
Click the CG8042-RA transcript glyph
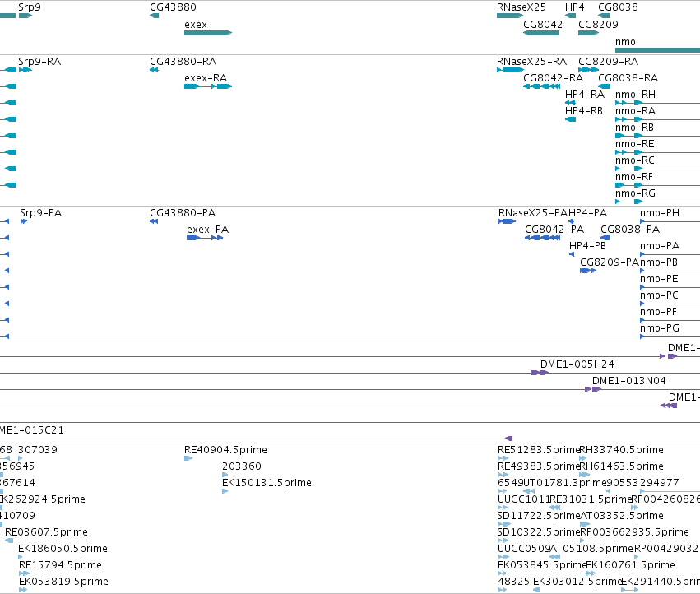pos(541,86)
